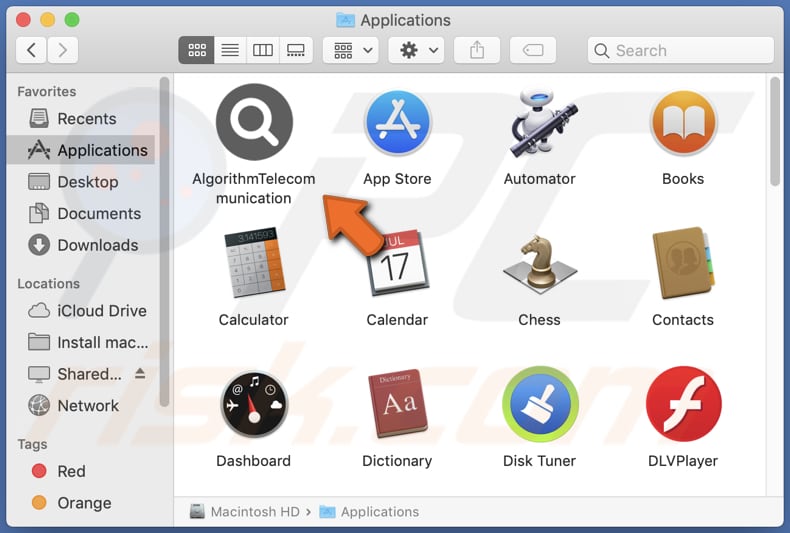Zoom the window with green button

(x=72, y=20)
